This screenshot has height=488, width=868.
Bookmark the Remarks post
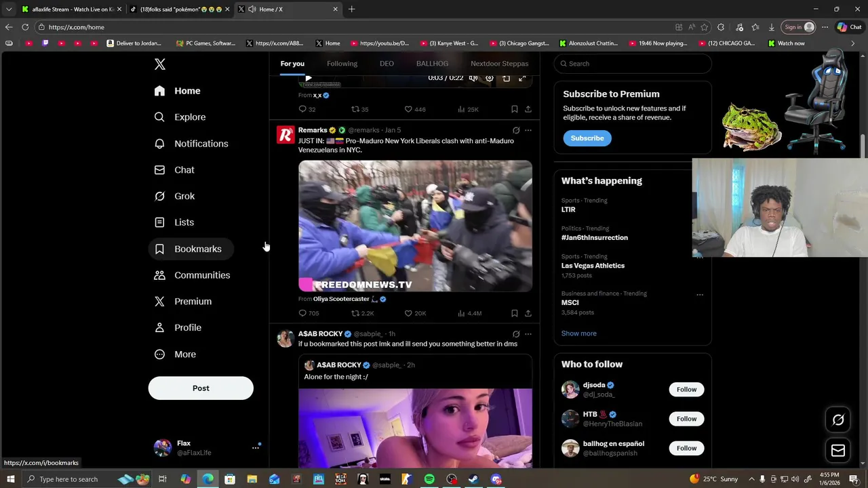click(x=515, y=313)
